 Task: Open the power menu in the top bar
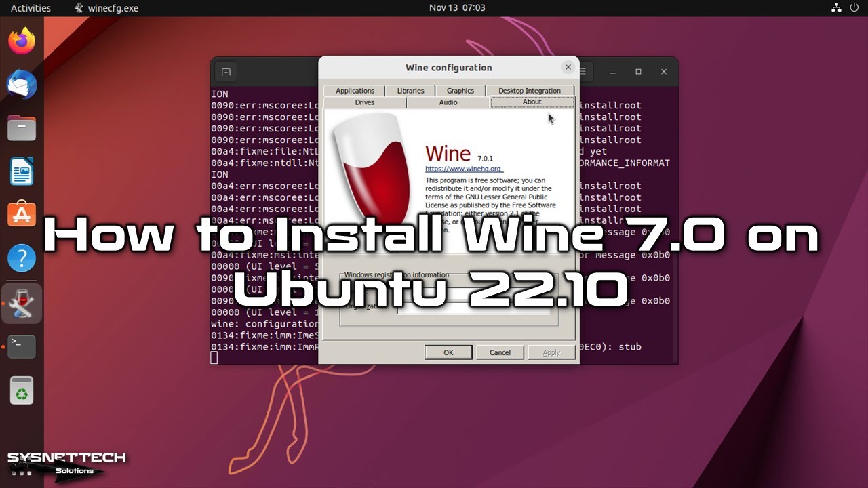(x=854, y=8)
